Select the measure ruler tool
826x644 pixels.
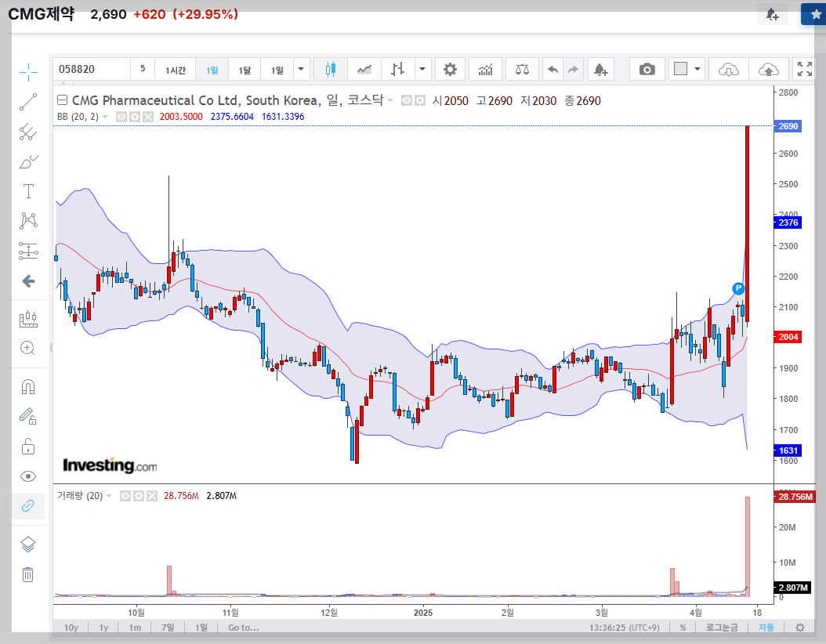[x=28, y=319]
